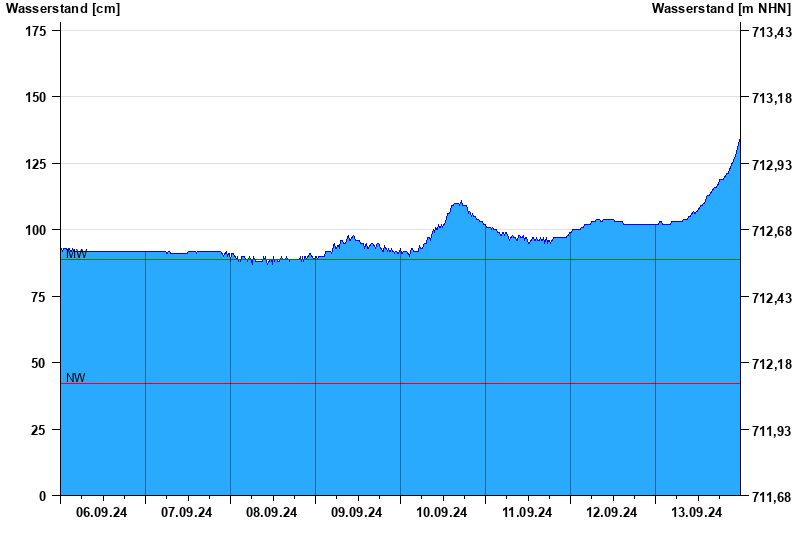
Task: Click the MW mean water label
Action: (77, 254)
